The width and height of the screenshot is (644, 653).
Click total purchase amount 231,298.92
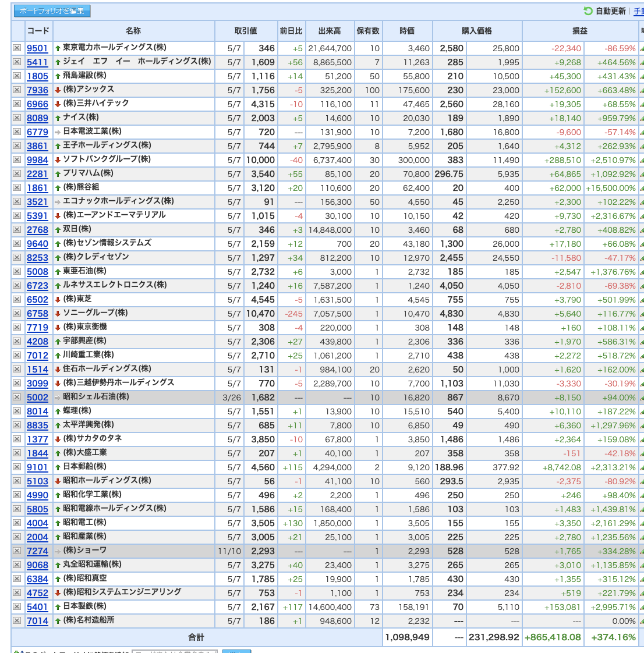(x=494, y=637)
